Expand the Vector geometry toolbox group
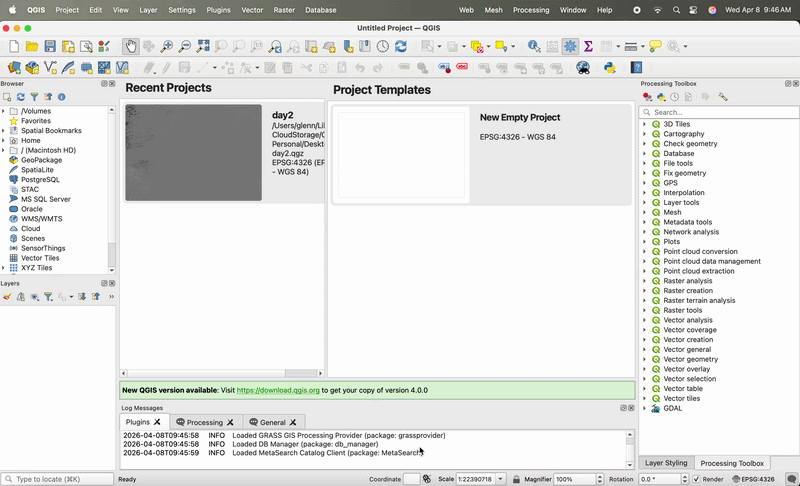 point(644,360)
